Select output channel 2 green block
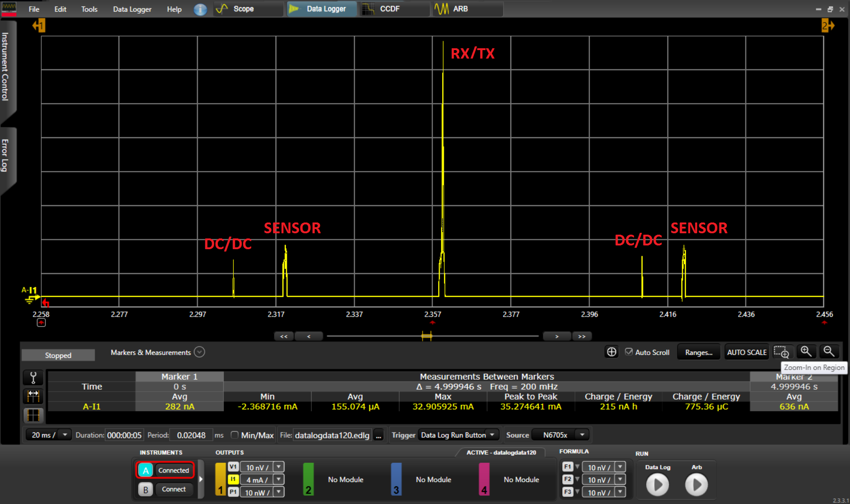850x504 pixels. point(308,479)
